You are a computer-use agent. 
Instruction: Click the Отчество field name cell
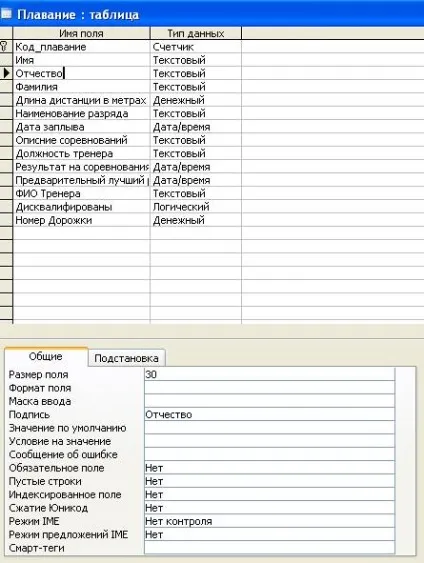coord(81,73)
